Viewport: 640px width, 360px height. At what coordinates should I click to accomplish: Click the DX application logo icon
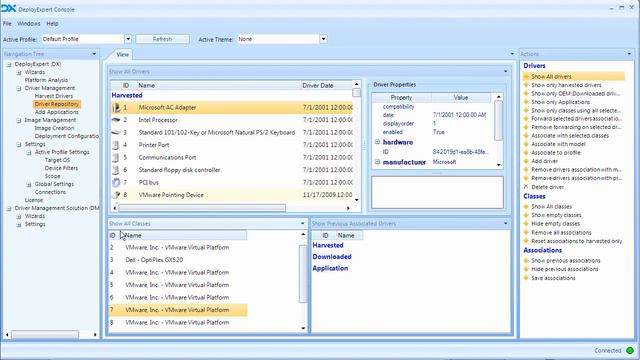click(8, 9)
